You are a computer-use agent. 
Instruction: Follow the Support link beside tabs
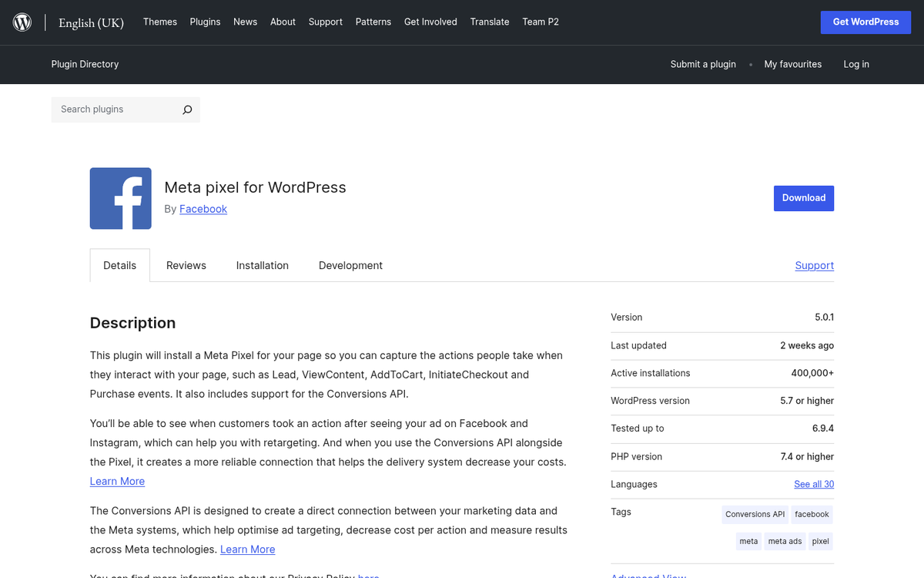(814, 265)
